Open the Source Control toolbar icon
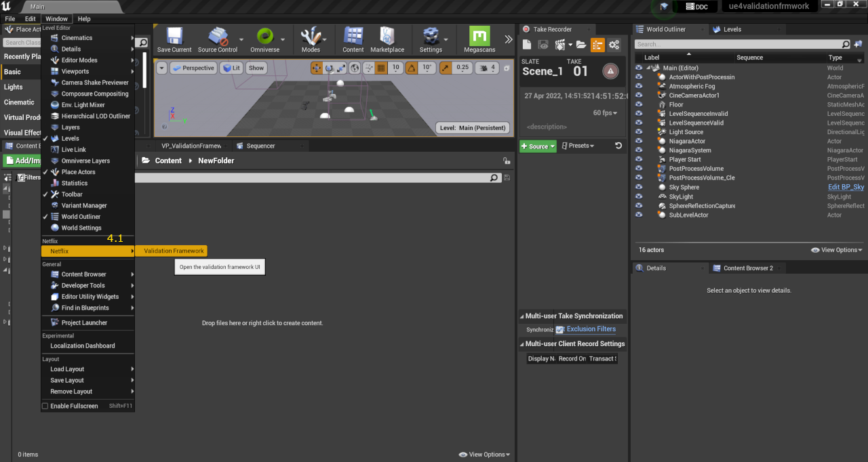Image resolution: width=868 pixels, height=462 pixels. 218,37
